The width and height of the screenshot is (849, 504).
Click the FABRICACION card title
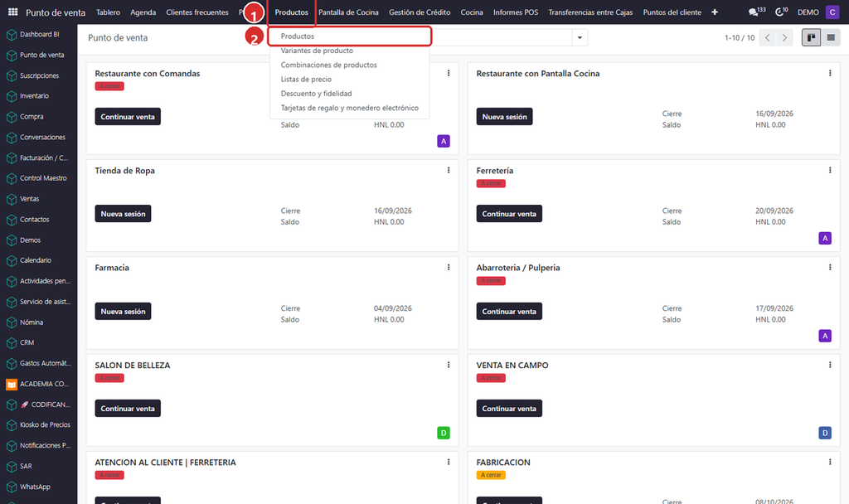pyautogui.click(x=503, y=463)
